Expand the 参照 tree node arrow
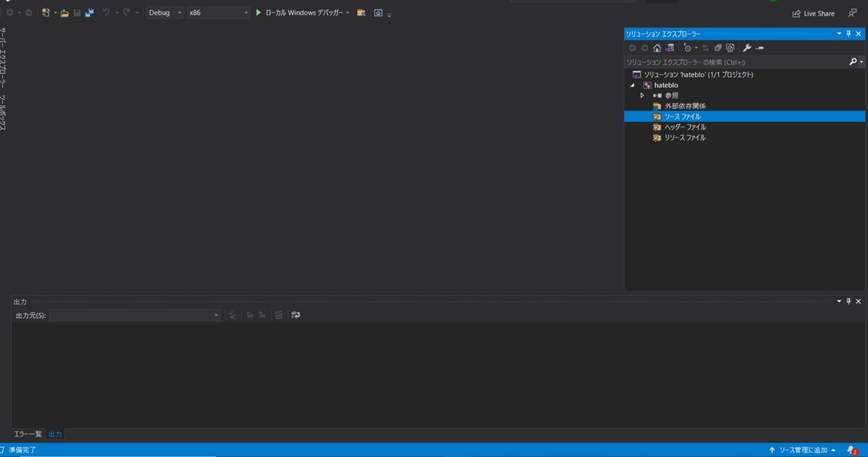The image size is (868, 457). (642, 95)
